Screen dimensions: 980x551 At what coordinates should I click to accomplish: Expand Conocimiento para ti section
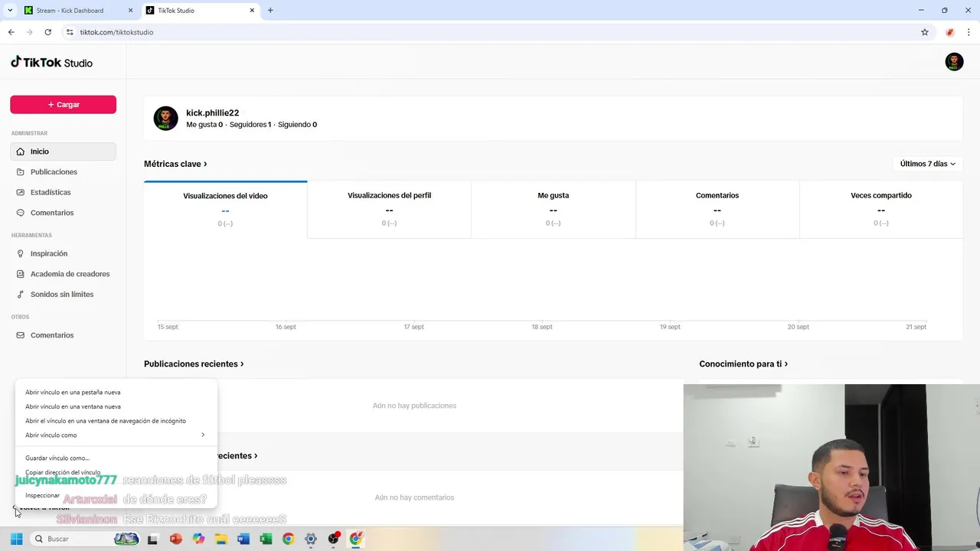pyautogui.click(x=743, y=364)
